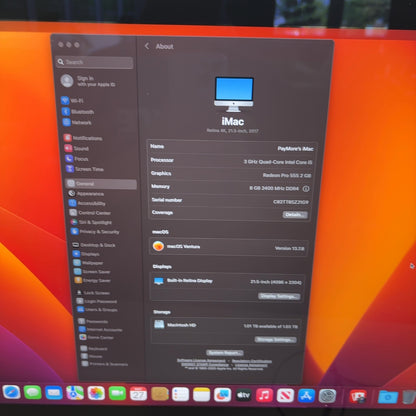This screenshot has width=416, height=416.
Task: Click the Storage Settings button
Action: 275,339
